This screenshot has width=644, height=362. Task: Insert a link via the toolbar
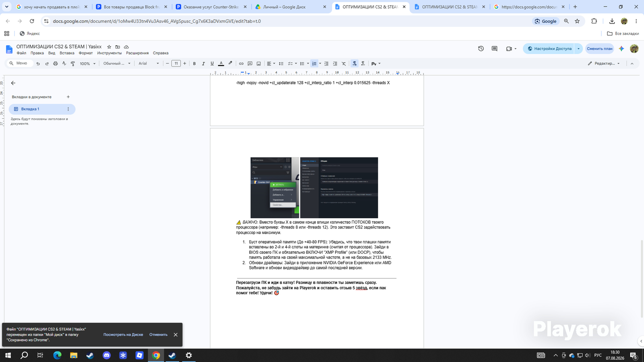click(x=241, y=64)
